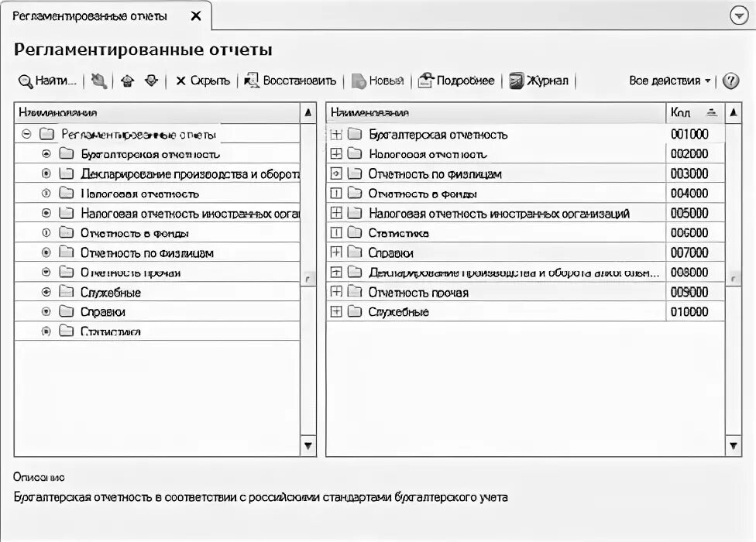Expand Служебные in the left tree
Image resolution: width=756 pixels, height=542 pixels.
[x=46, y=292]
